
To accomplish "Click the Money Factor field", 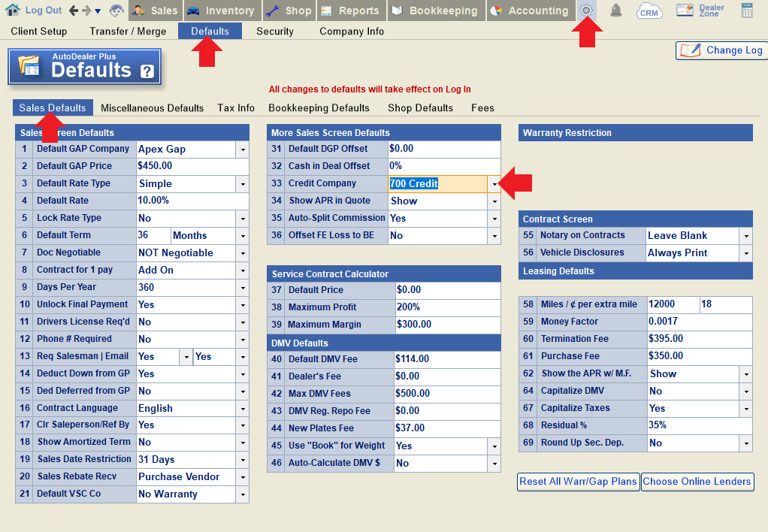I will [x=700, y=322].
